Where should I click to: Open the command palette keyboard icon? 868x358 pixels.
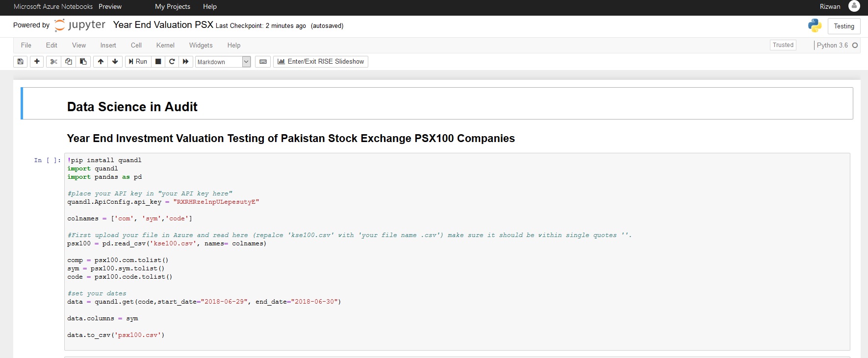pos(263,62)
